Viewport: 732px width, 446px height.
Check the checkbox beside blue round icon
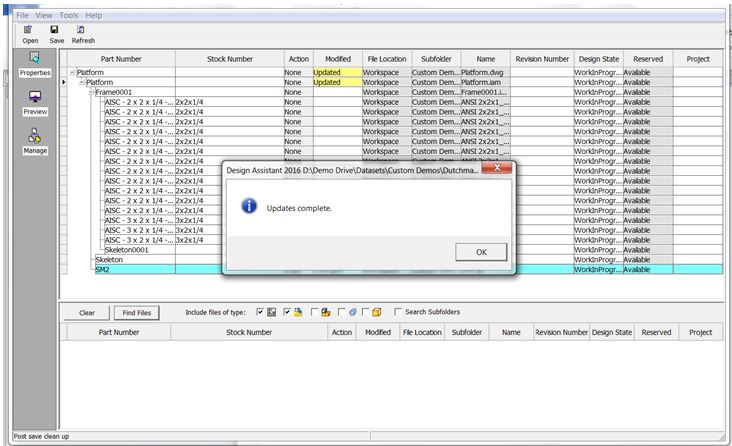pos(341,311)
